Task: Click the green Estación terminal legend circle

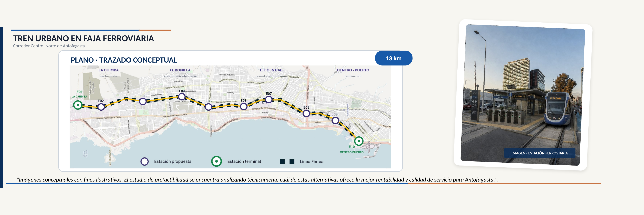Action: point(216,162)
